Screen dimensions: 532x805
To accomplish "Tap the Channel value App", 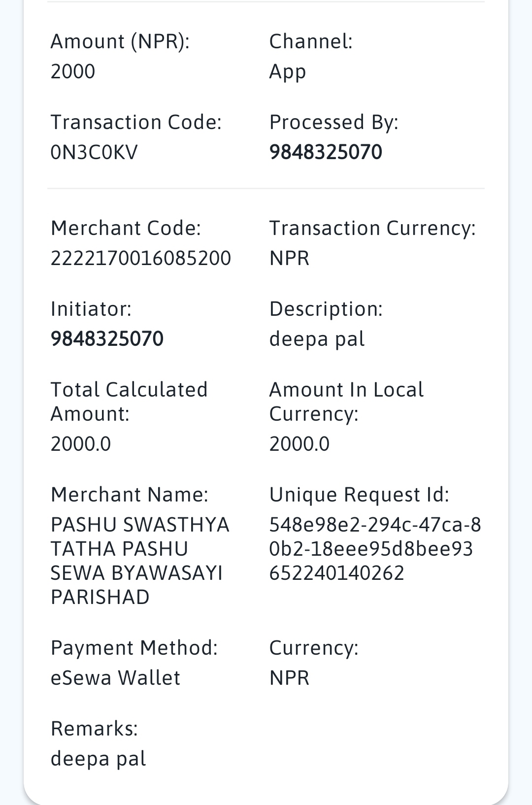I will (288, 72).
